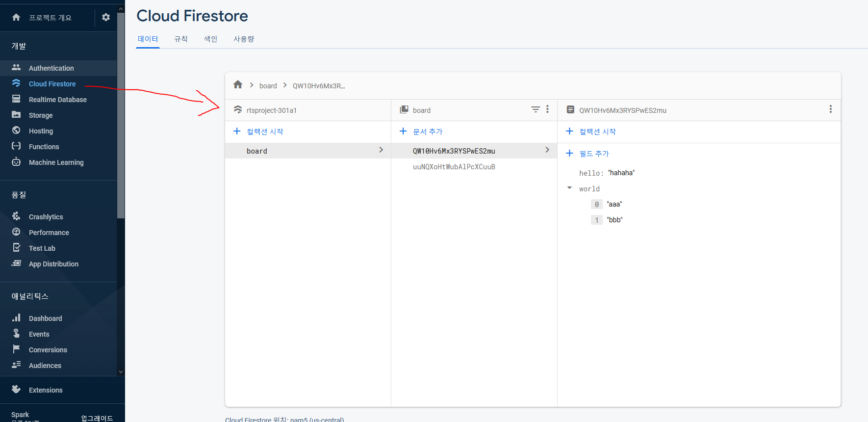Switch to the 색인 tab
This screenshot has width=868, height=422.
(211, 39)
